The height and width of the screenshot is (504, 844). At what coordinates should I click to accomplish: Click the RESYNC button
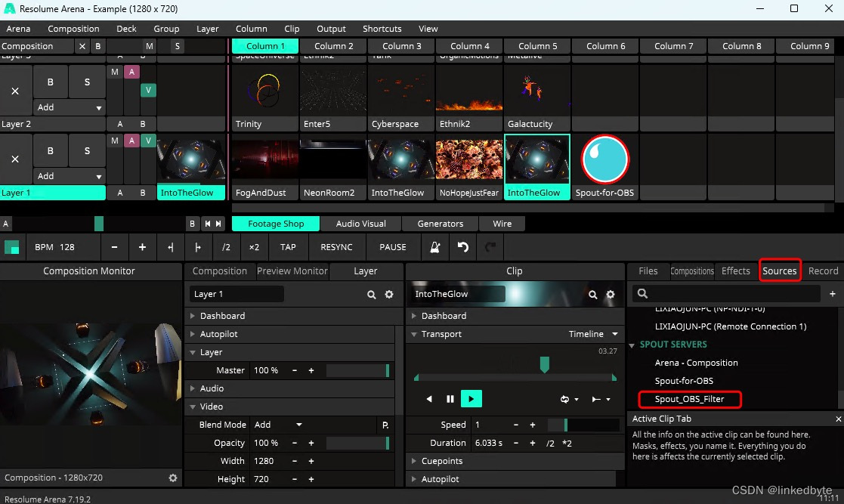(336, 247)
